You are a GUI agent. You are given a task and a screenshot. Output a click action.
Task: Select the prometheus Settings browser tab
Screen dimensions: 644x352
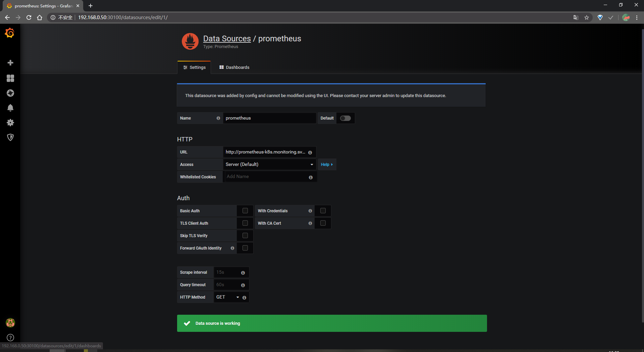click(x=43, y=6)
